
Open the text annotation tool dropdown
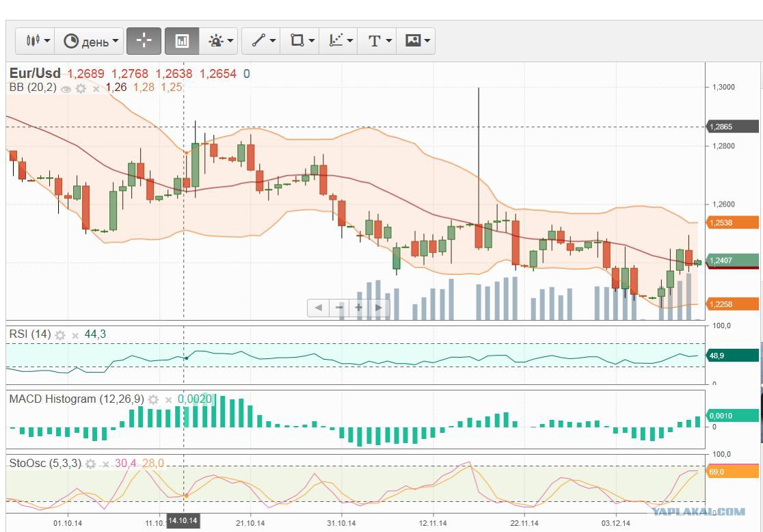click(x=377, y=41)
